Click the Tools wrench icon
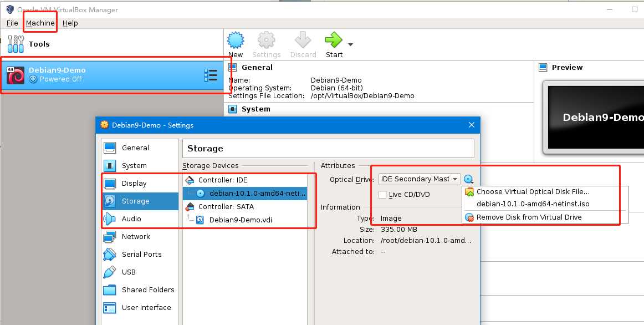The image size is (644, 325). click(16, 44)
